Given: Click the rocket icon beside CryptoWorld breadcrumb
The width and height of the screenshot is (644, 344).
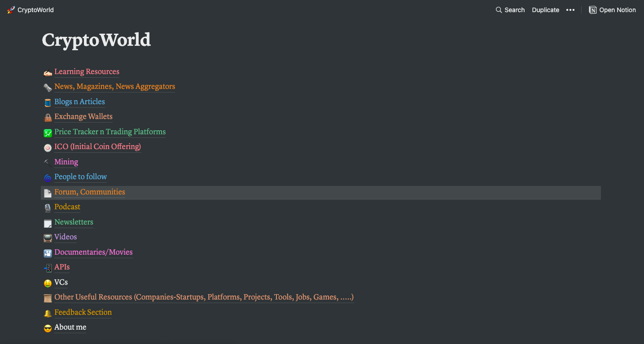Looking at the screenshot, I should (x=11, y=10).
